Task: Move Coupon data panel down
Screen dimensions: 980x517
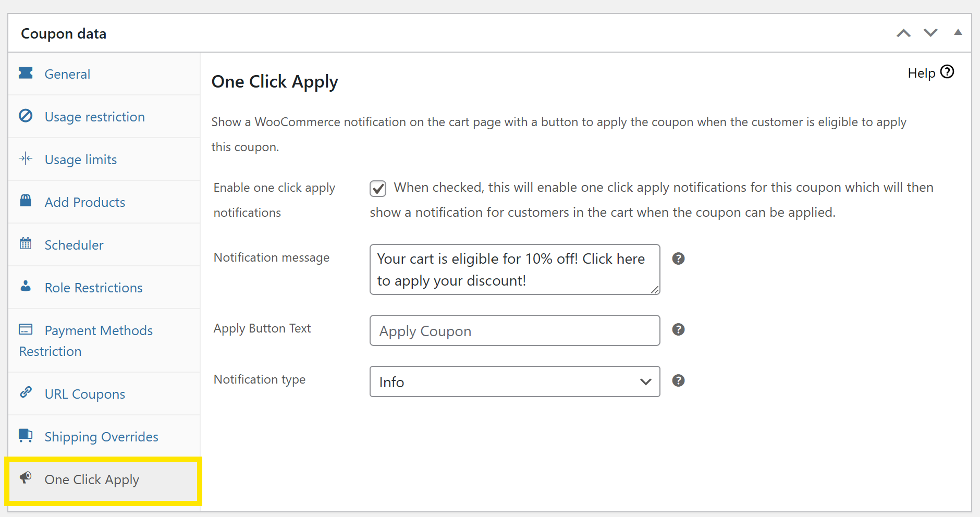Action: [930, 33]
